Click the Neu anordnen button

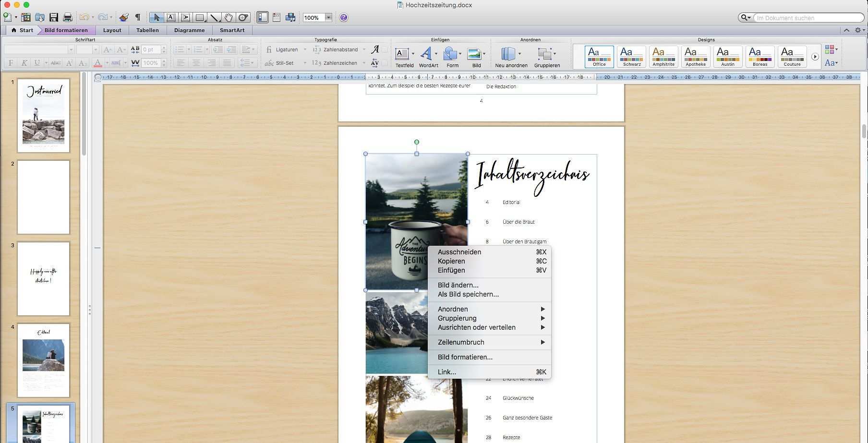tap(511, 57)
